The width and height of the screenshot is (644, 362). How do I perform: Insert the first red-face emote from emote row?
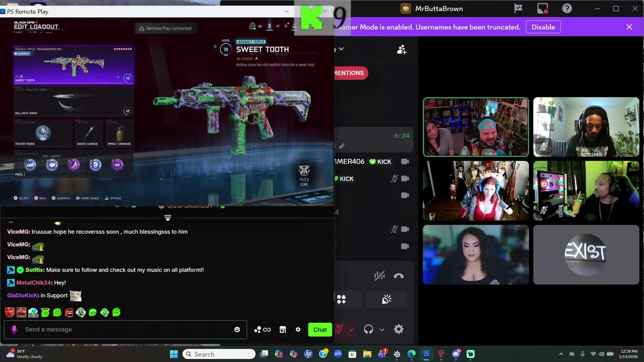[x=10, y=312]
